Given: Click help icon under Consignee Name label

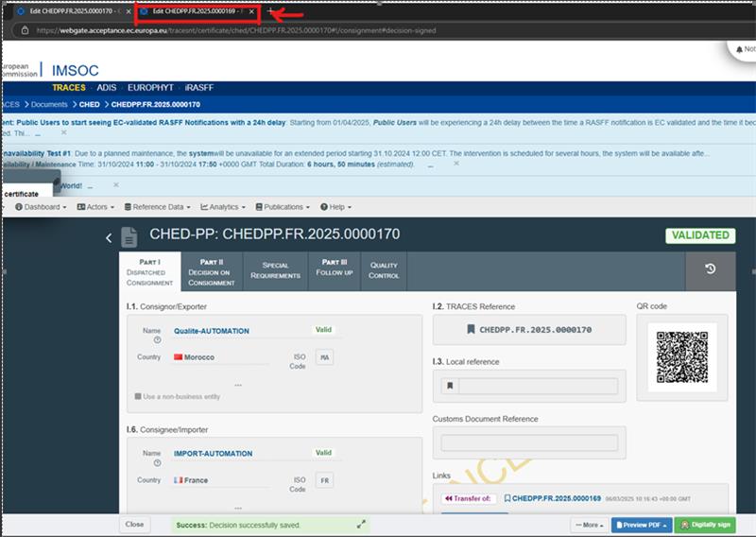Looking at the screenshot, I should [157, 463].
